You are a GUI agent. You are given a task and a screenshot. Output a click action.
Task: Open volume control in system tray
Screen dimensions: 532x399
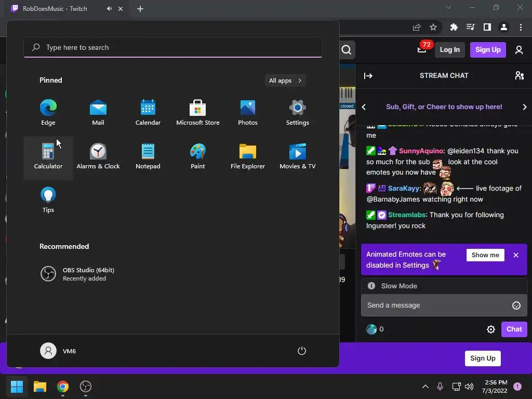(469, 386)
